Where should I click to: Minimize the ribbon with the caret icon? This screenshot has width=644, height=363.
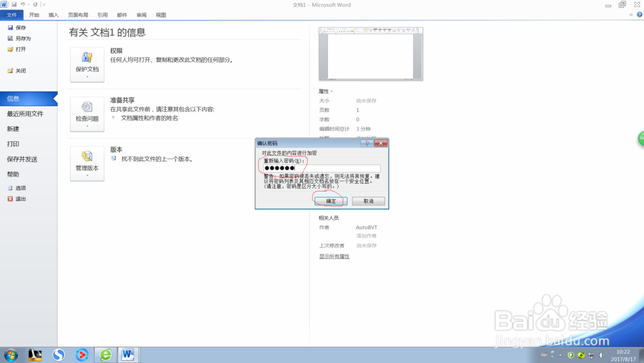point(631,15)
